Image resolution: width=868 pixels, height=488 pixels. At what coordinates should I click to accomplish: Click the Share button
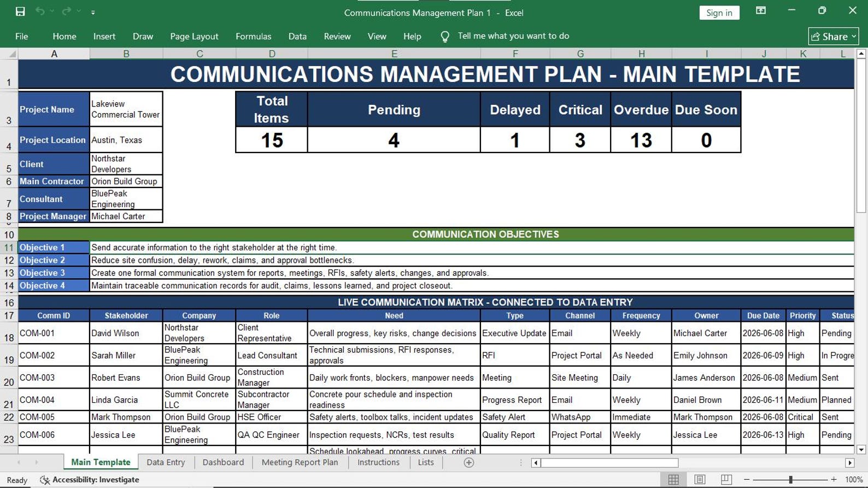pos(833,36)
